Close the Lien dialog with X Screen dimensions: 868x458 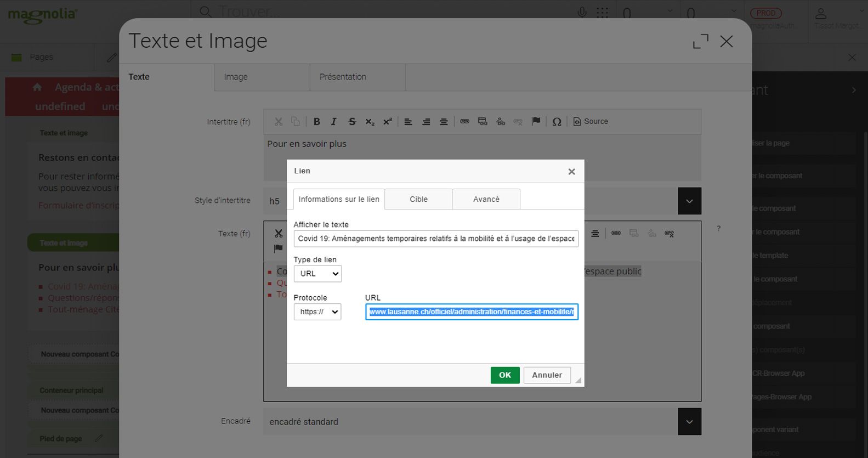pos(571,172)
